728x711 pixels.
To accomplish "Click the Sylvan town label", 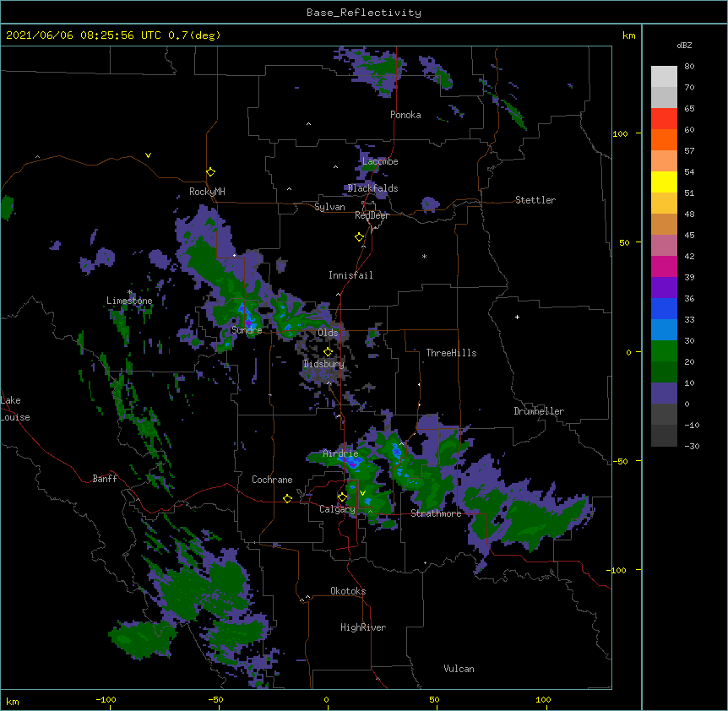I will [x=329, y=207].
